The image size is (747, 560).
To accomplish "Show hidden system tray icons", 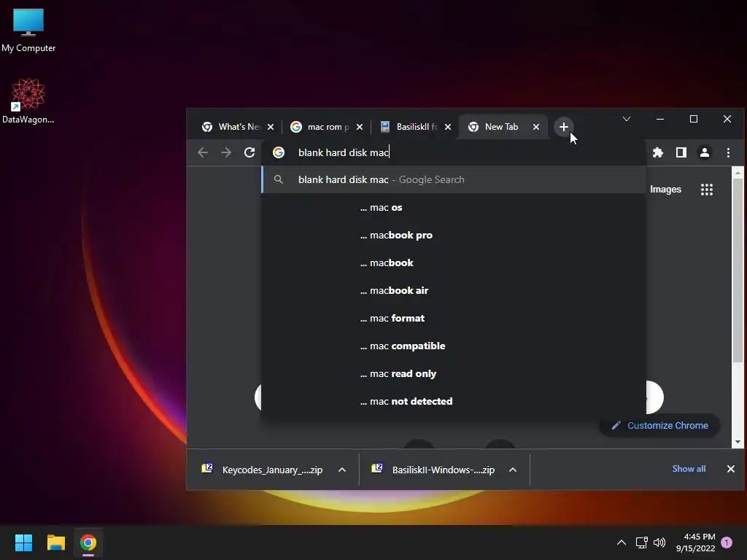I will (622, 542).
